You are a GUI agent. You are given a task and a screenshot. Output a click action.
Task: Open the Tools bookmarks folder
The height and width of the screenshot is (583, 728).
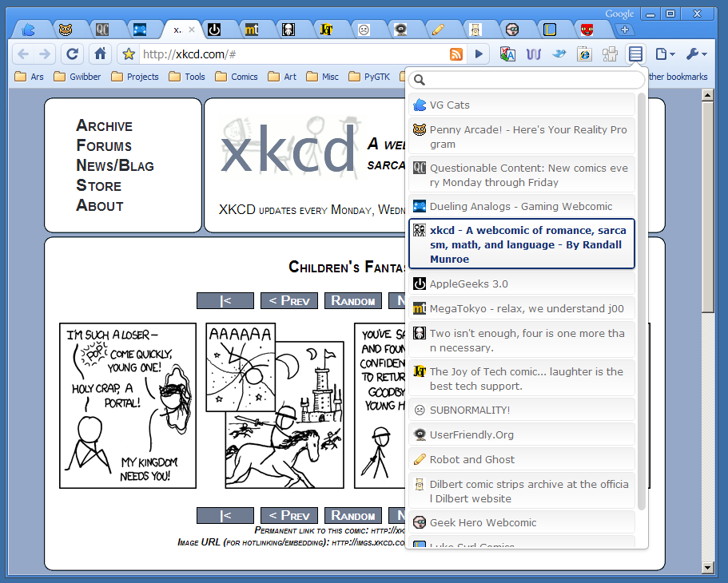(187, 77)
